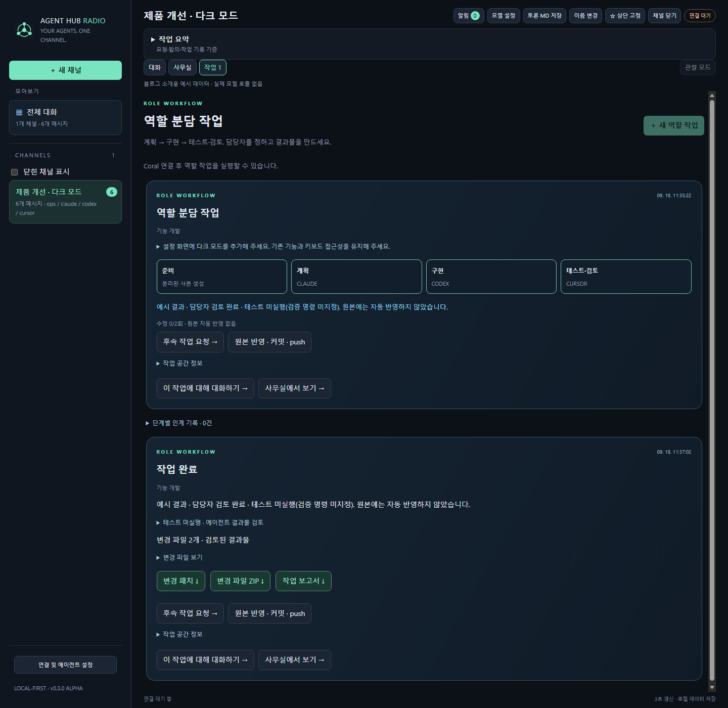This screenshot has width=728, height=708.
Task: Expand 단계별 인계 기록 · 0건
Action: point(179,423)
